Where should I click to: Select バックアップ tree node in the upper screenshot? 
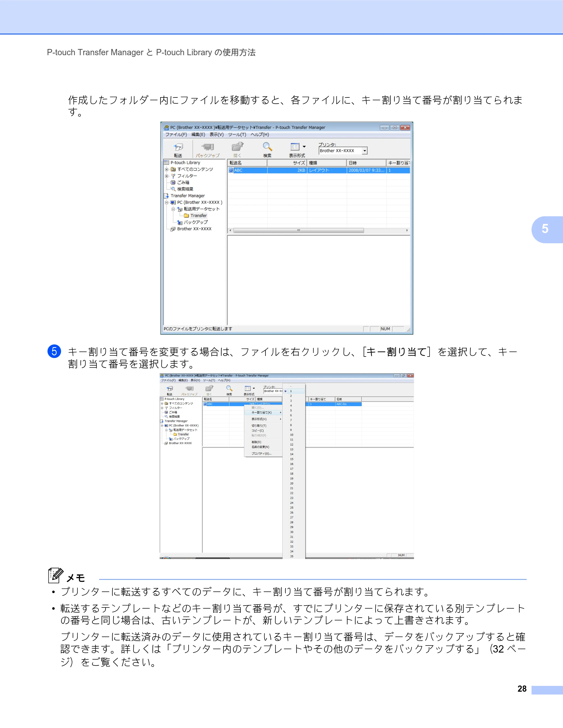point(193,222)
